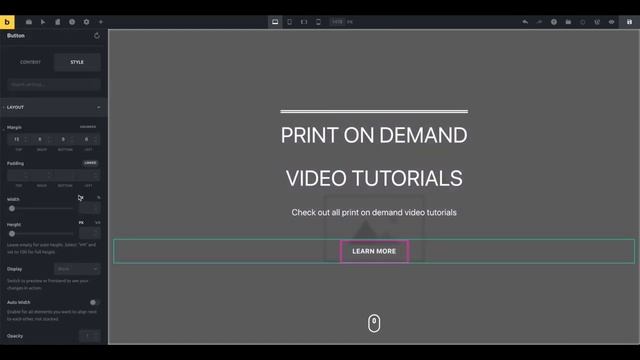The image size is (640, 360).
Task: Click the LEARN MORE button on canvas
Action: pyautogui.click(x=374, y=251)
